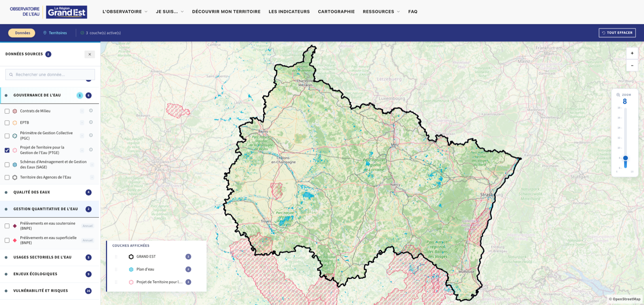Click drag handle of Plan d'eau layer
644x305 pixels.
point(116,269)
